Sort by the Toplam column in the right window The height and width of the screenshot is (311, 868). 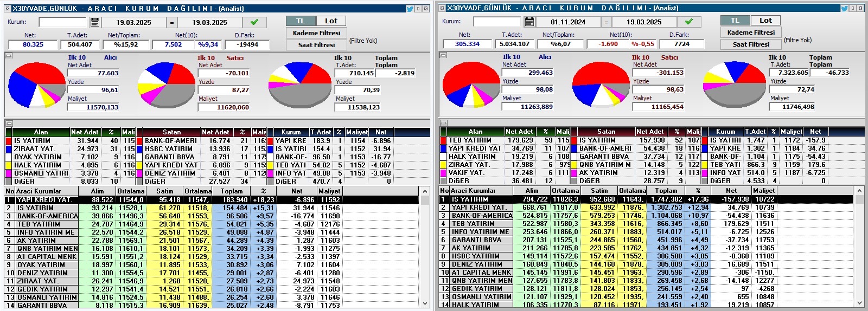point(666,191)
